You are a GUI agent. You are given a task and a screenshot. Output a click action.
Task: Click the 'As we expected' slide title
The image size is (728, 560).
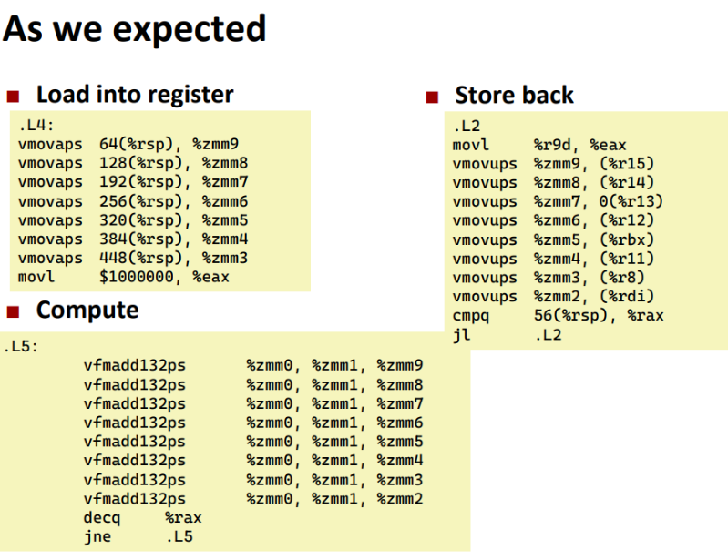tap(135, 31)
